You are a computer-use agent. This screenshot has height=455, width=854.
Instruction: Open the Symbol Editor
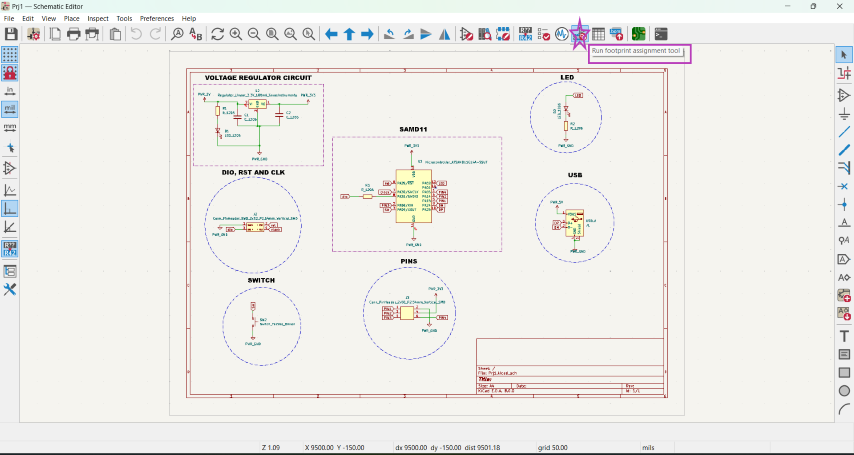click(x=466, y=34)
